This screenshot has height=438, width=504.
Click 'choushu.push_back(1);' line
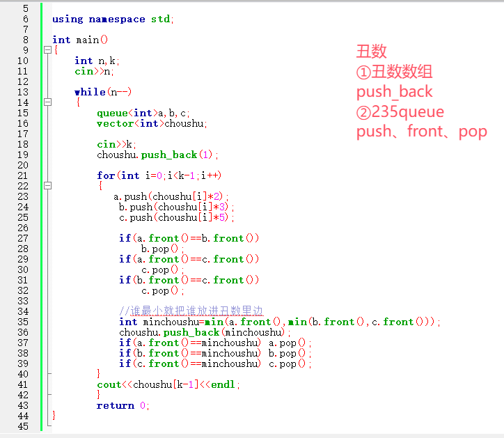[157, 155]
